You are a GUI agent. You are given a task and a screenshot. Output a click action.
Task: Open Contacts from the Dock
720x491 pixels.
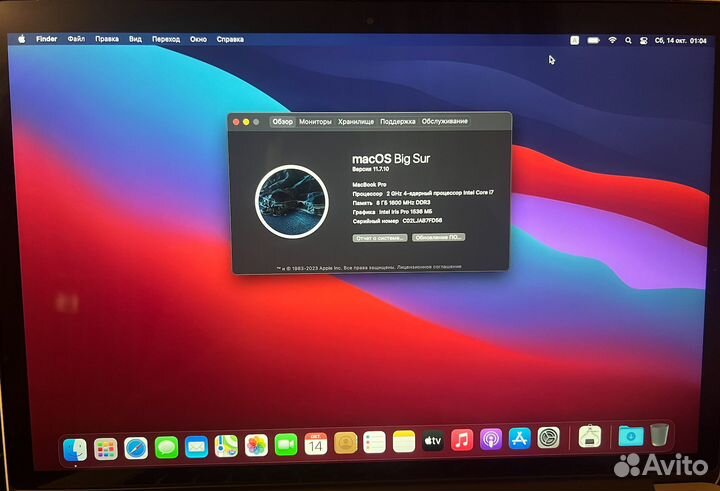pos(345,443)
